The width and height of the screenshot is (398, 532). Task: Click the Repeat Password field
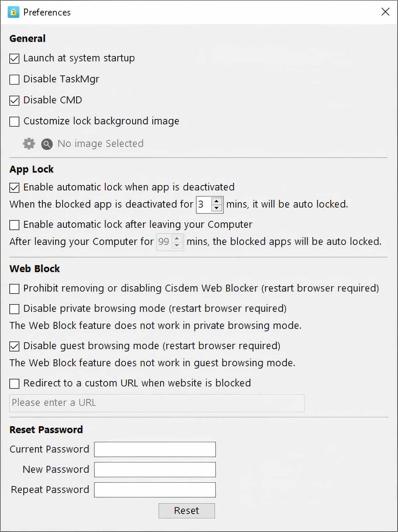click(x=155, y=490)
